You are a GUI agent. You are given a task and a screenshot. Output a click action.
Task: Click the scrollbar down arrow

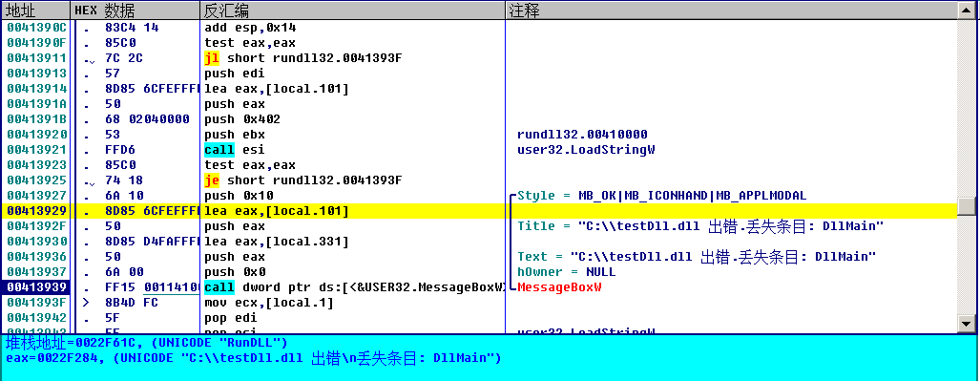pos(967,323)
